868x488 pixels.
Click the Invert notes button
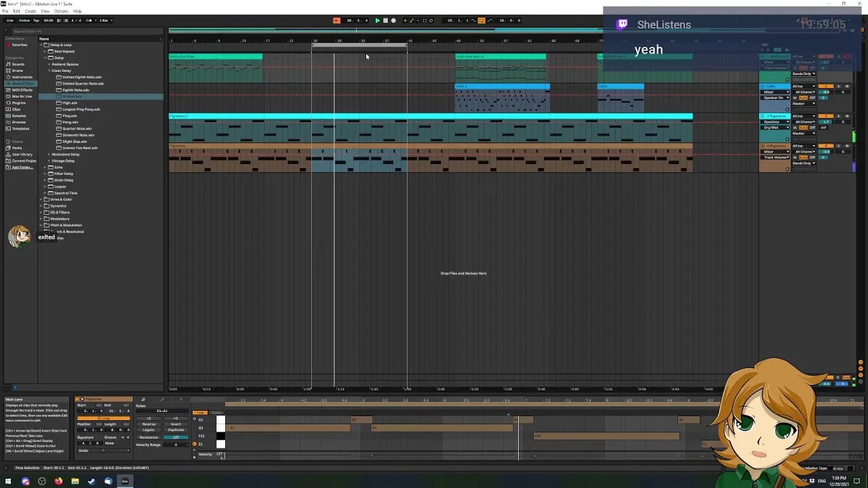pos(176,424)
